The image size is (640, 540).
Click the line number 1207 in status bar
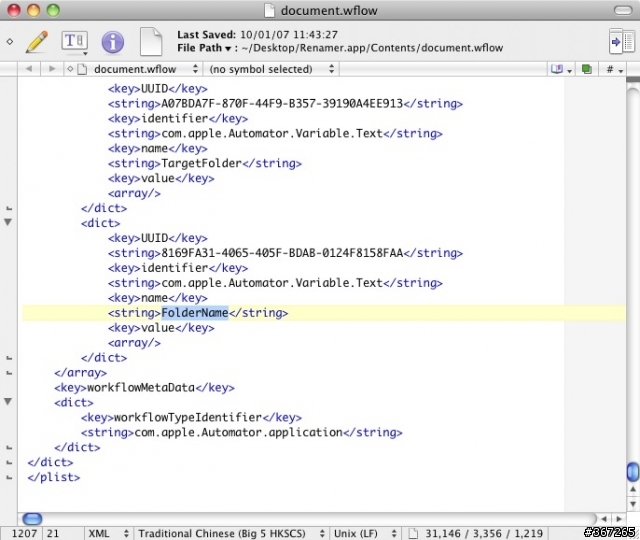24,533
